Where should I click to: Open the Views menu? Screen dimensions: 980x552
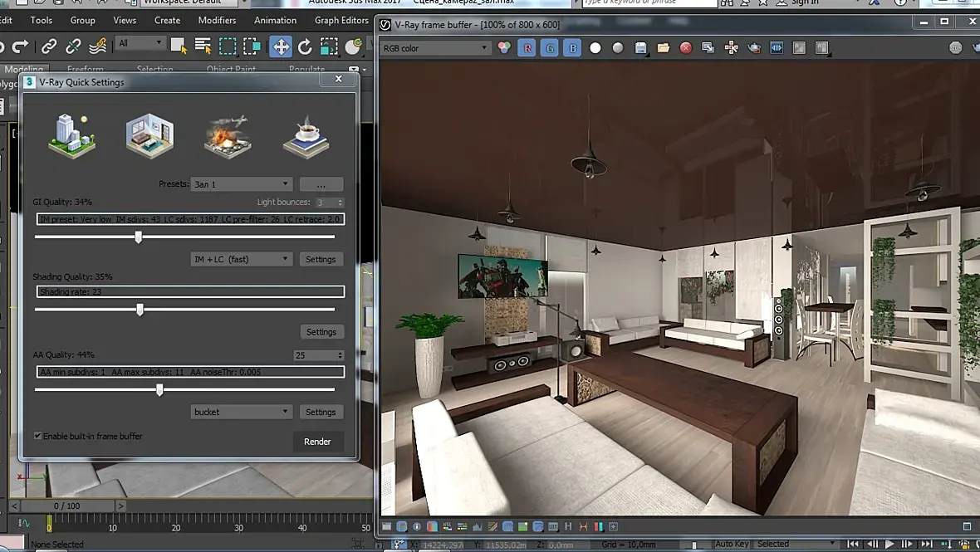125,20
